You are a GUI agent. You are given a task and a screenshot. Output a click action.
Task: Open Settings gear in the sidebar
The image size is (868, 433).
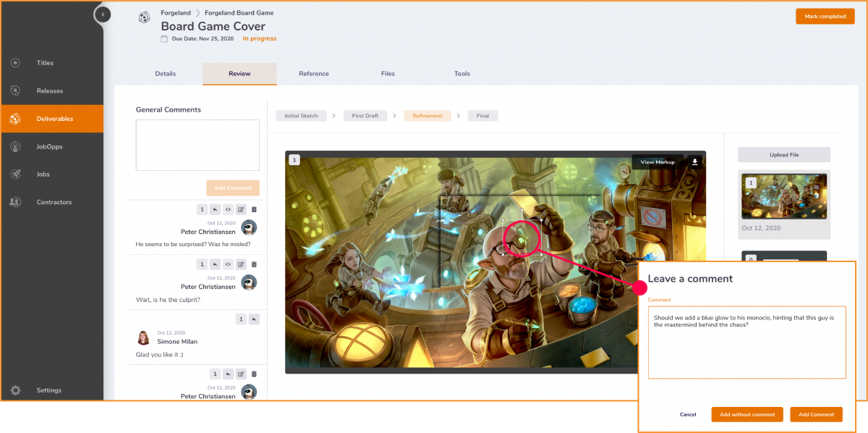click(x=15, y=390)
